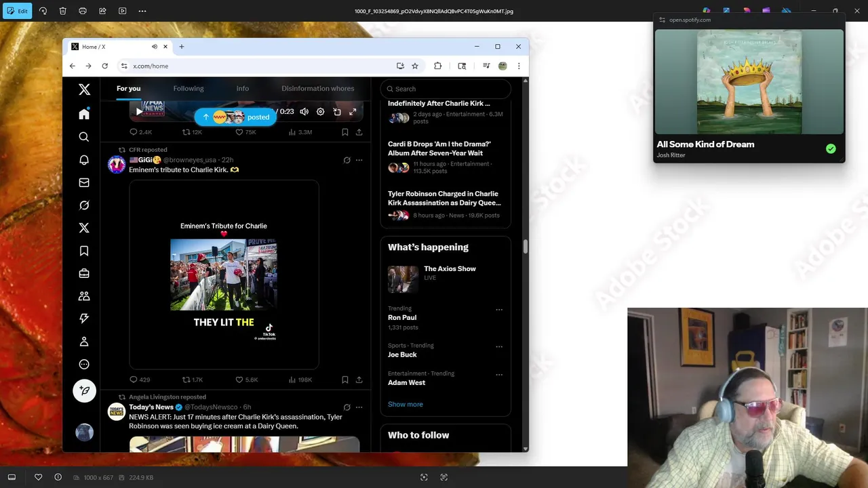Open site information icon in address bar
The height and width of the screenshot is (488, 868).
pyautogui.click(x=124, y=66)
